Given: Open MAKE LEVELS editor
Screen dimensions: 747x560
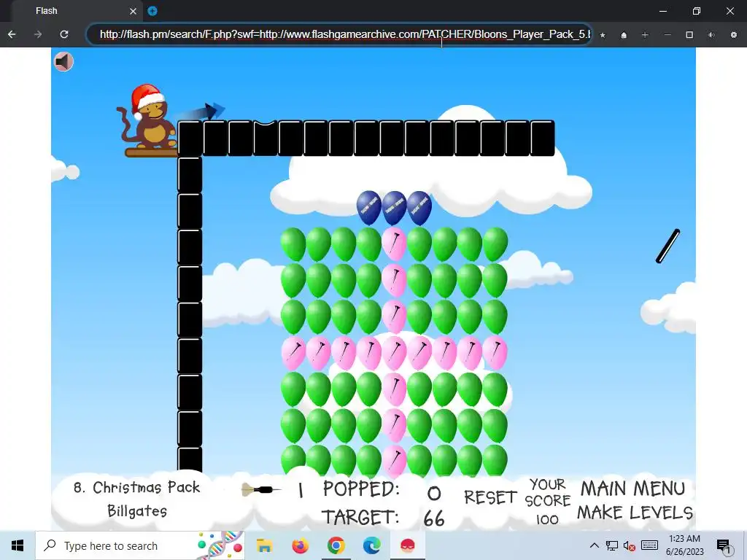Looking at the screenshot, I should click(635, 513).
